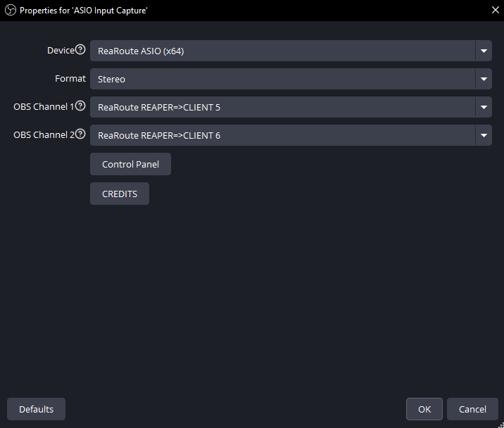504x428 pixels.
Task: Open the Format dropdown set to Stereo
Action: point(291,79)
